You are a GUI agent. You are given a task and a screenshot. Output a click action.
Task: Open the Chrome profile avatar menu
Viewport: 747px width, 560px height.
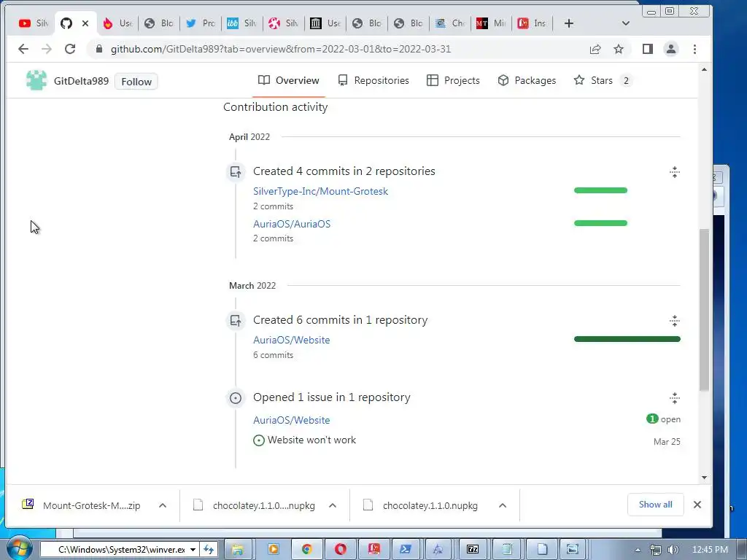(x=671, y=49)
